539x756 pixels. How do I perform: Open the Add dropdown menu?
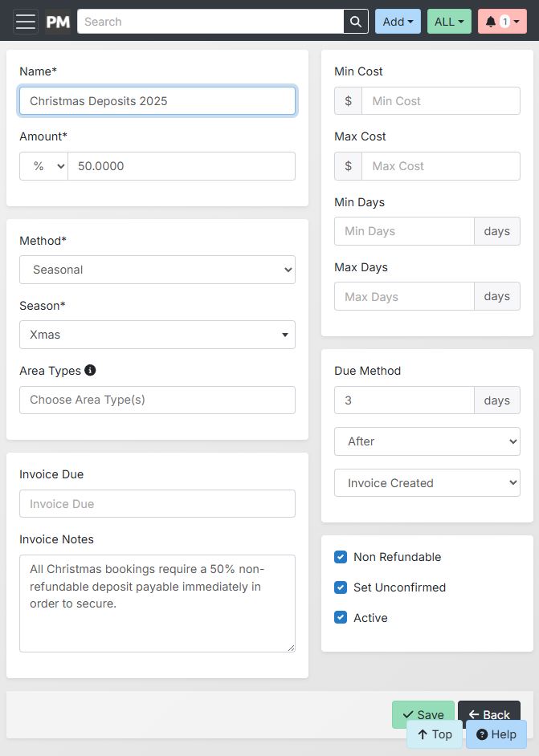(398, 22)
